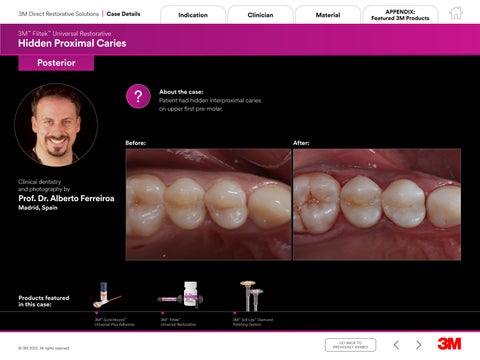Click 3M Direct Restorative Solutions header text

click(59, 14)
